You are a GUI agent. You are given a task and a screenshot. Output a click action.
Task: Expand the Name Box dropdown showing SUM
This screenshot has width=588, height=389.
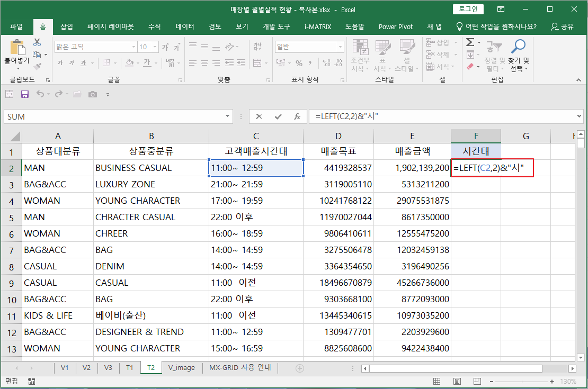point(227,116)
